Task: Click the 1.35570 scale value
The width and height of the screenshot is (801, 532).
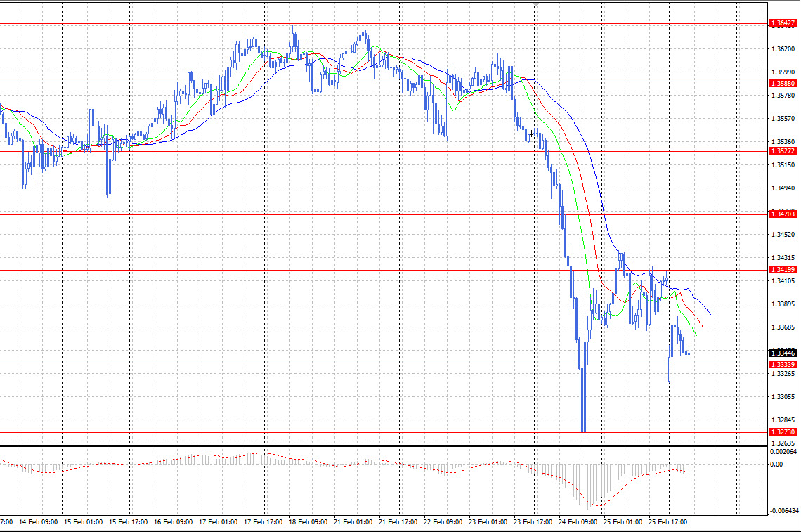Action: (x=783, y=119)
